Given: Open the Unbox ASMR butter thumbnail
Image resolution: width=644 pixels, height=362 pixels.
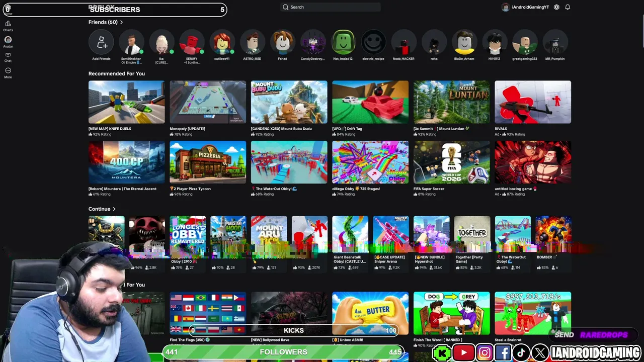Looking at the screenshot, I should [370, 313].
